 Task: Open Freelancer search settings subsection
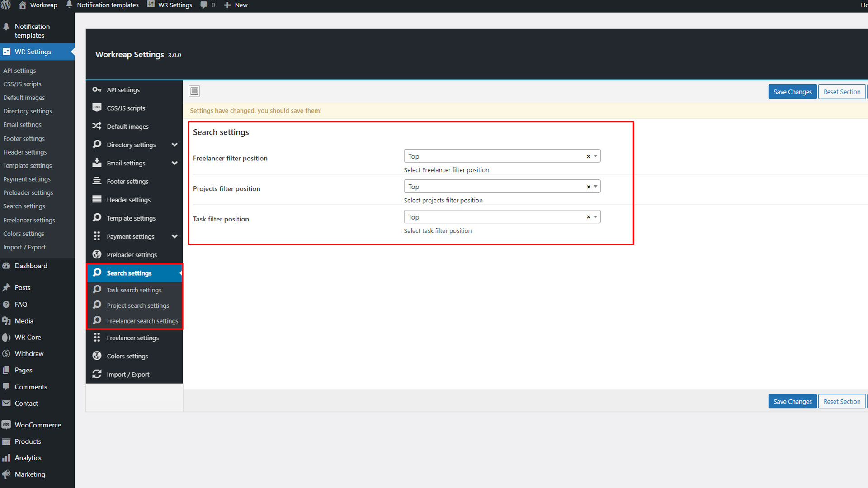point(142,321)
